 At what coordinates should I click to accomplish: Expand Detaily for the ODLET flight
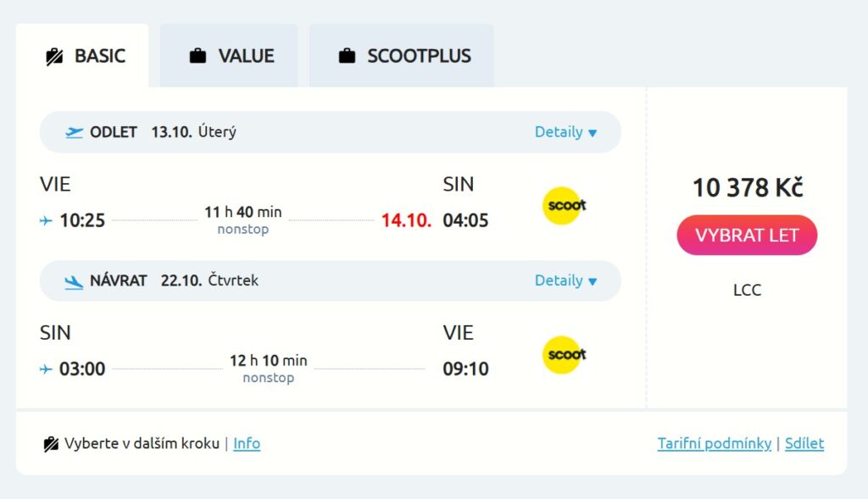coord(565,132)
